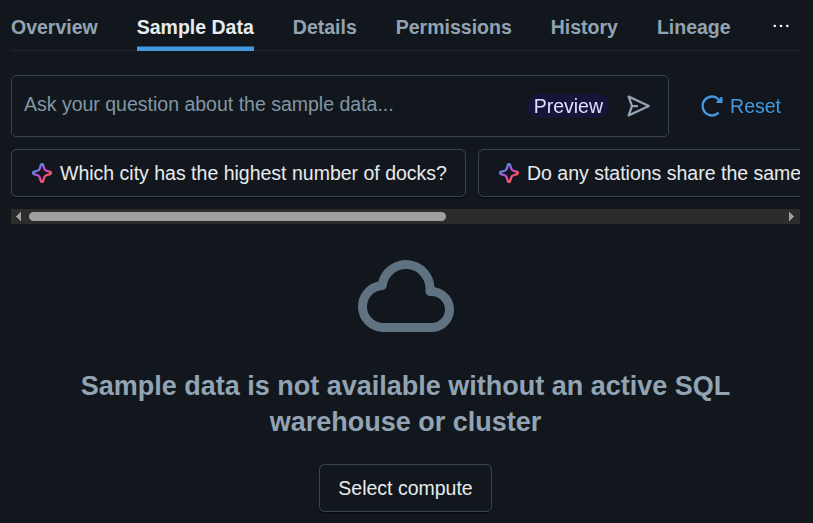This screenshot has height=523, width=813.
Task: View the Lineage tab
Action: point(693,27)
